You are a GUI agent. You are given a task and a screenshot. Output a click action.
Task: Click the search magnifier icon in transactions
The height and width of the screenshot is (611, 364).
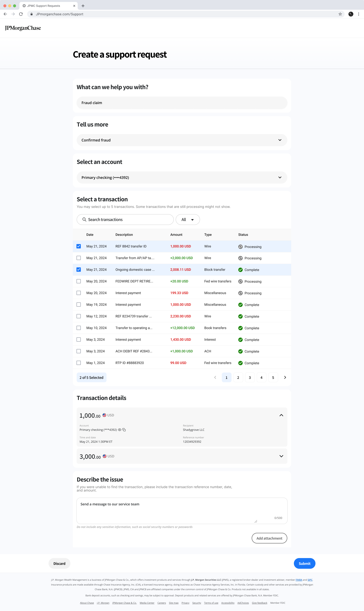84,219
